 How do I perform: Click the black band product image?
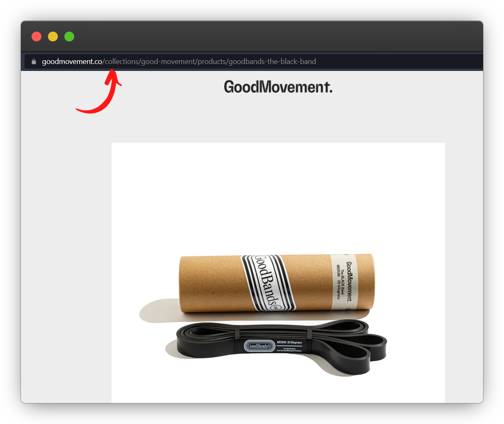click(278, 273)
